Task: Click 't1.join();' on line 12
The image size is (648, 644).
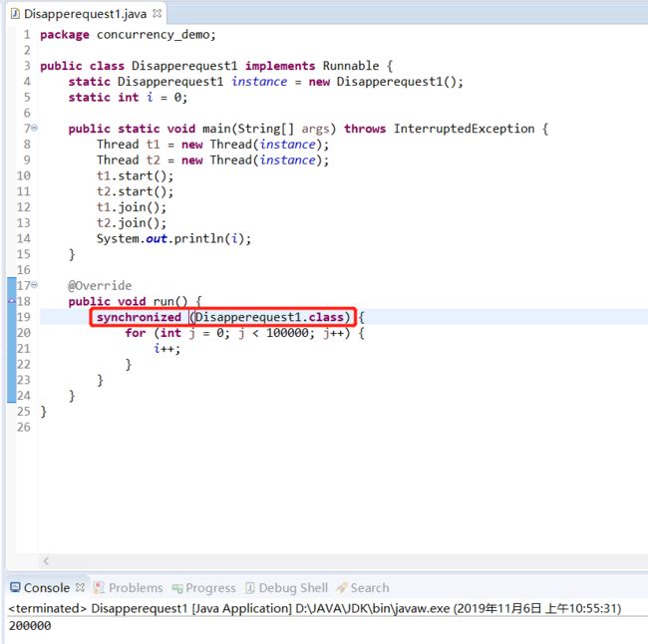Action: [132, 207]
